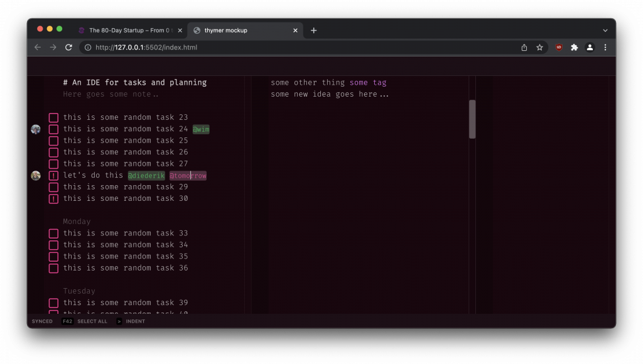Screen dimensions: 643x364
Task: Click the SYNCED status indicator
Action: pos(42,321)
